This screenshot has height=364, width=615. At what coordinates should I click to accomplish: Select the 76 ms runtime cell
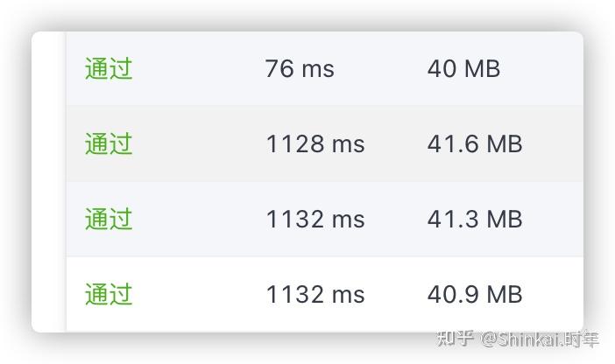[x=300, y=68]
